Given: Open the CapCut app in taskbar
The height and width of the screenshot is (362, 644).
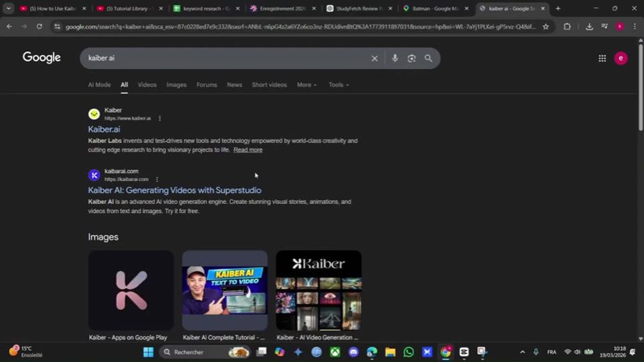Looking at the screenshot, I should (x=464, y=352).
